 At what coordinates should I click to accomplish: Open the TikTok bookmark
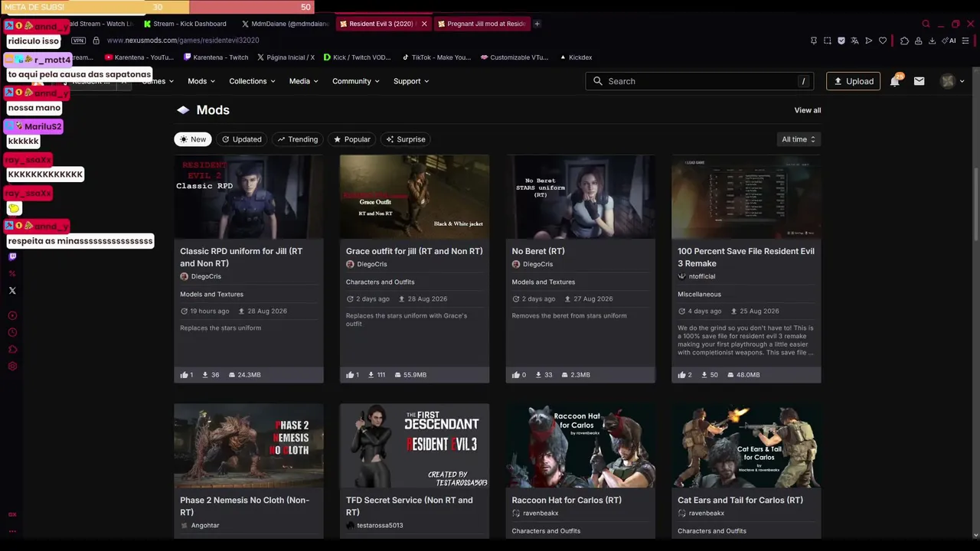click(x=436, y=57)
